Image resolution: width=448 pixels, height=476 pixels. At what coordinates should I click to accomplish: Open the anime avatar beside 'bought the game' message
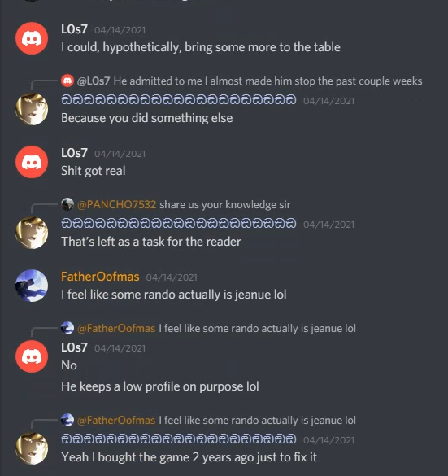32,448
